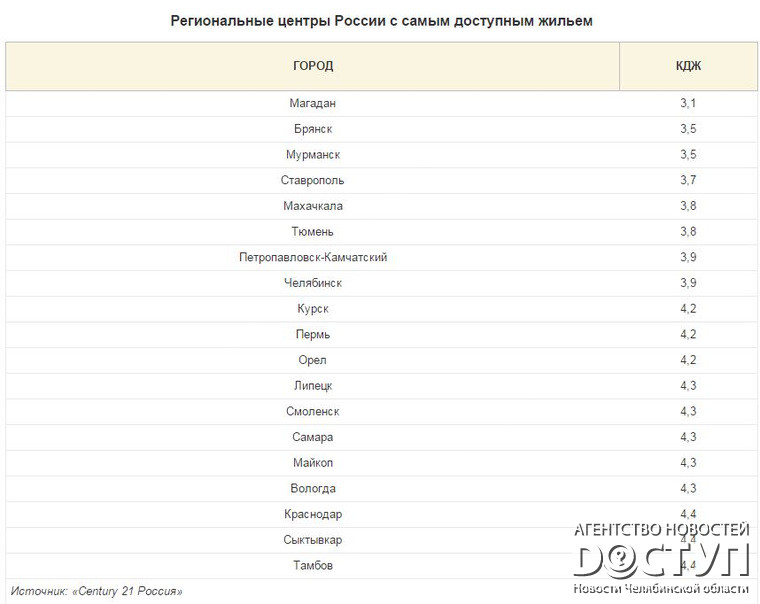Select Самара in the city column

313,437
